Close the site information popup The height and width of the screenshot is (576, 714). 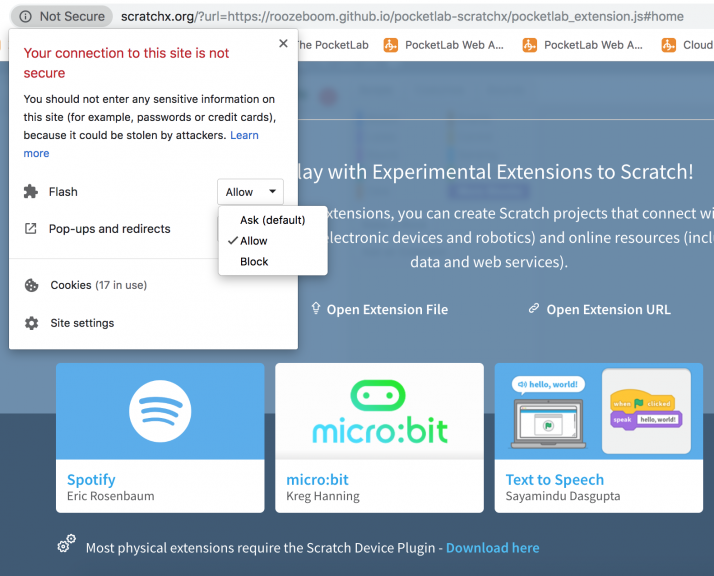(x=283, y=44)
